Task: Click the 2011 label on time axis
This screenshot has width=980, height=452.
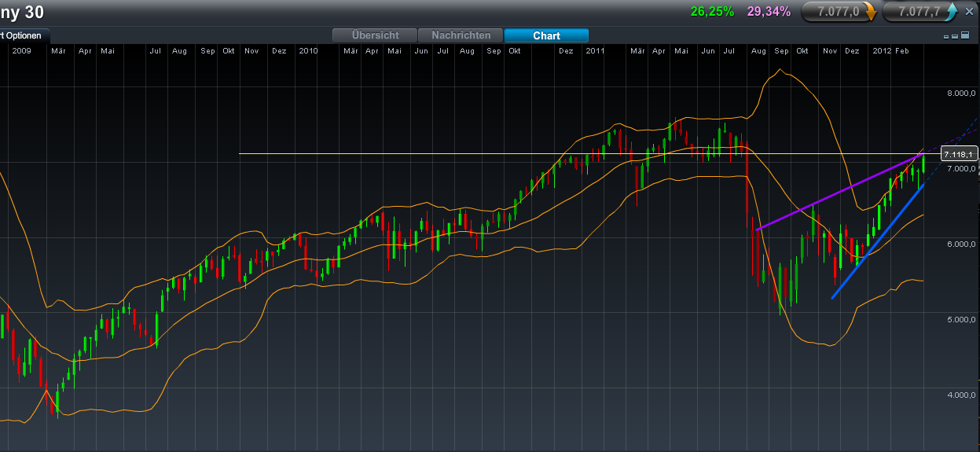Action: coord(595,50)
